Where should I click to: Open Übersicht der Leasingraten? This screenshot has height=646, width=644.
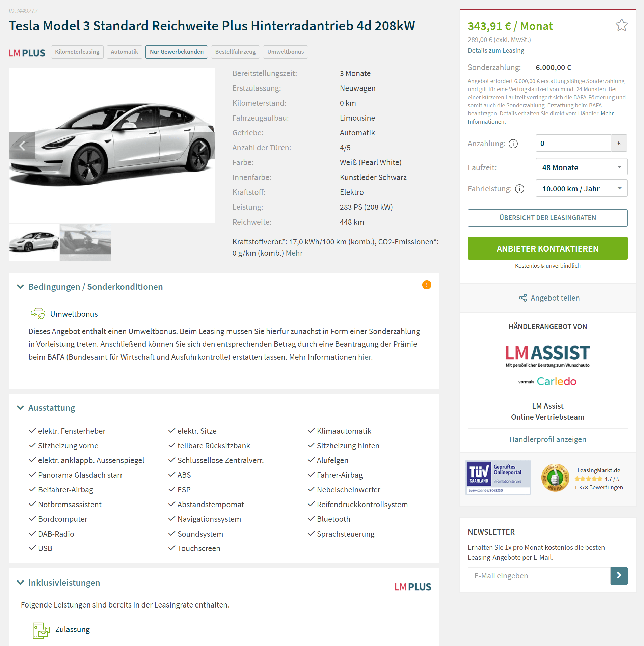(x=547, y=218)
